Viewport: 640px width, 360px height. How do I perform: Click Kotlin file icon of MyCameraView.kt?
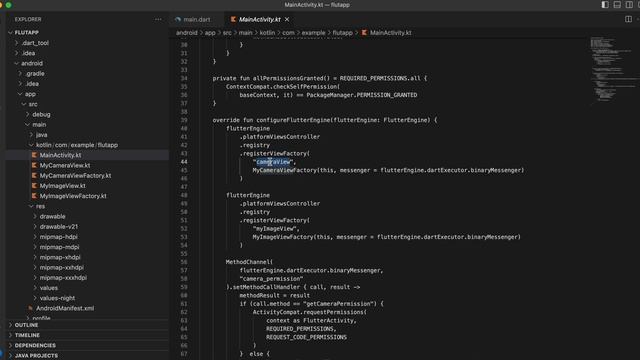click(x=34, y=165)
